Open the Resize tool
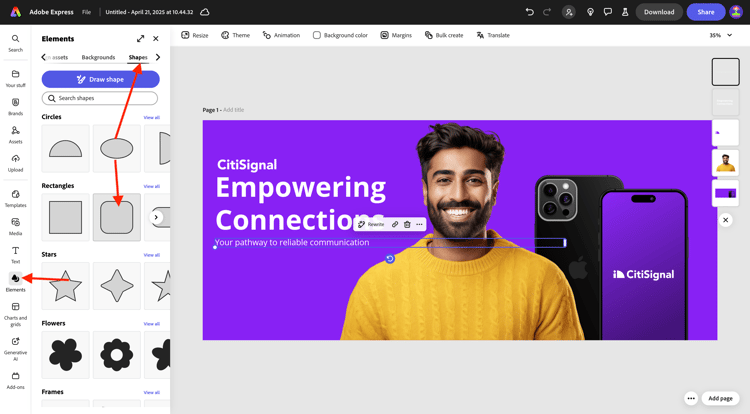This screenshot has width=750, height=414. pyautogui.click(x=195, y=35)
